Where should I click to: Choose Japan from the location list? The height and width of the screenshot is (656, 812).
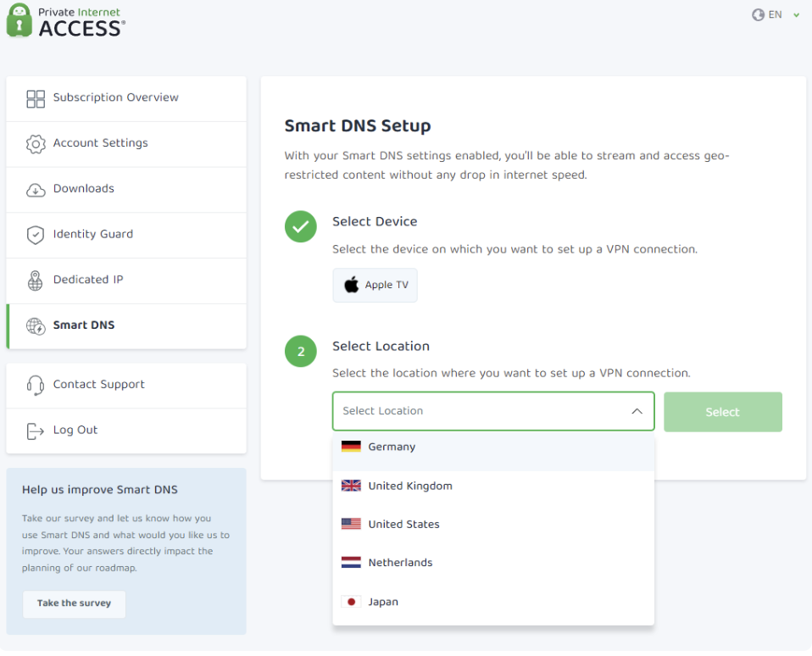click(x=493, y=602)
